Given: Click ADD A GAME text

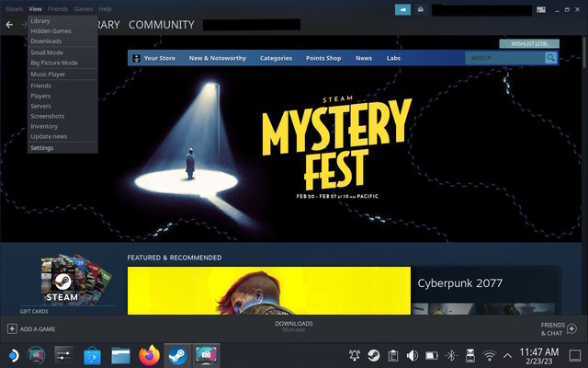Looking at the screenshot, I should 38,329.
